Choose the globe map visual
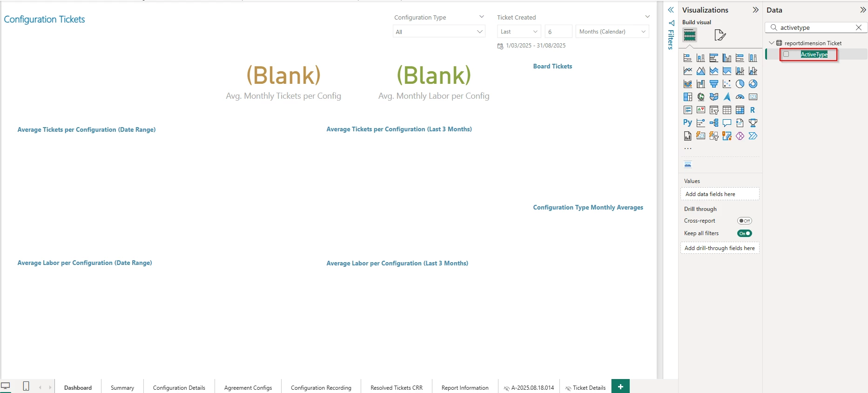The height and width of the screenshot is (393, 868). pos(700,97)
